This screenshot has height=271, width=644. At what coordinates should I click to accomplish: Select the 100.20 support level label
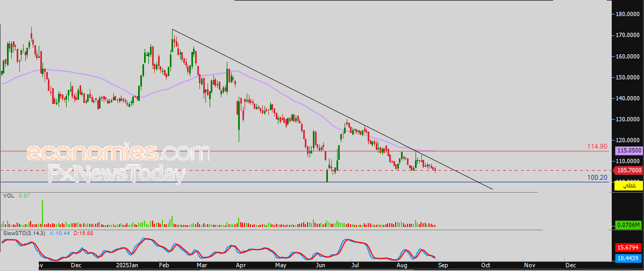coord(598,177)
